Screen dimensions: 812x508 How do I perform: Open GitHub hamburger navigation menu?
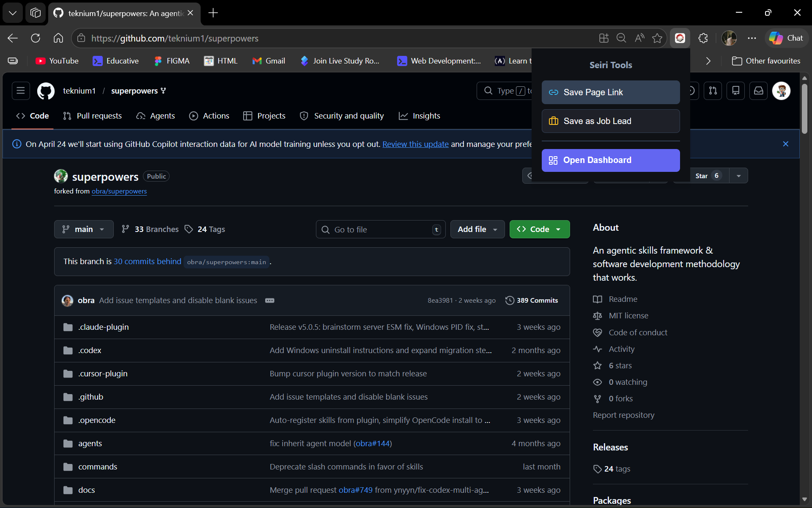pyautogui.click(x=21, y=91)
